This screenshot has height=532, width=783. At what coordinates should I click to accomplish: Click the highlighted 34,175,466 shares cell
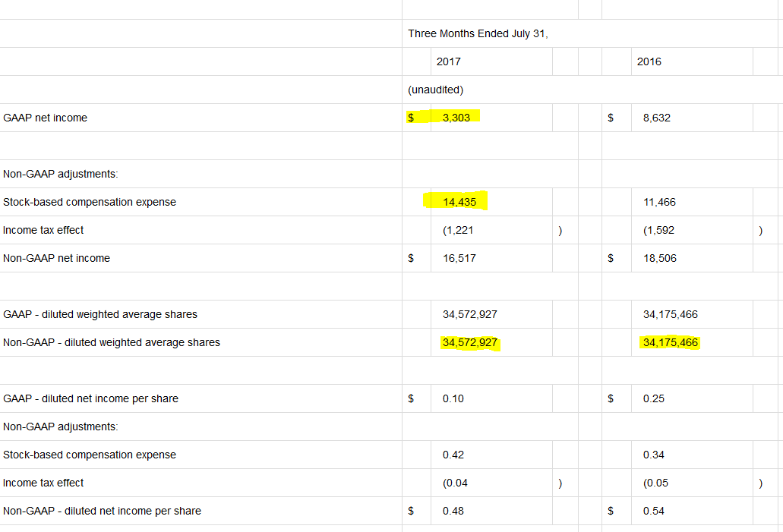(x=670, y=342)
